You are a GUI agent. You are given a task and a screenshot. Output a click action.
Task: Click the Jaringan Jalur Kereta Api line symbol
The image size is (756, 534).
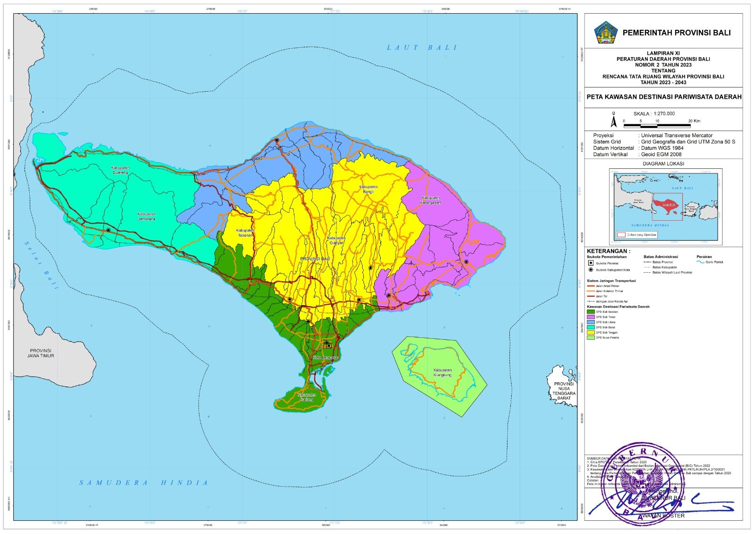coord(591,301)
